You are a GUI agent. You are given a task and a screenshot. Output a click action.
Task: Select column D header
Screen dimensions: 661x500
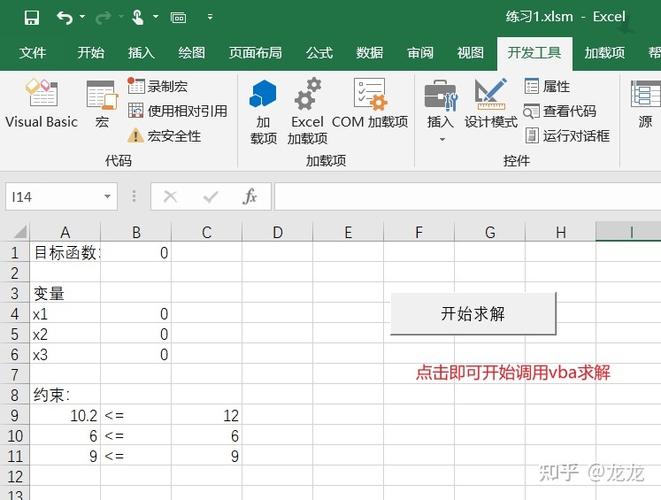click(x=277, y=232)
